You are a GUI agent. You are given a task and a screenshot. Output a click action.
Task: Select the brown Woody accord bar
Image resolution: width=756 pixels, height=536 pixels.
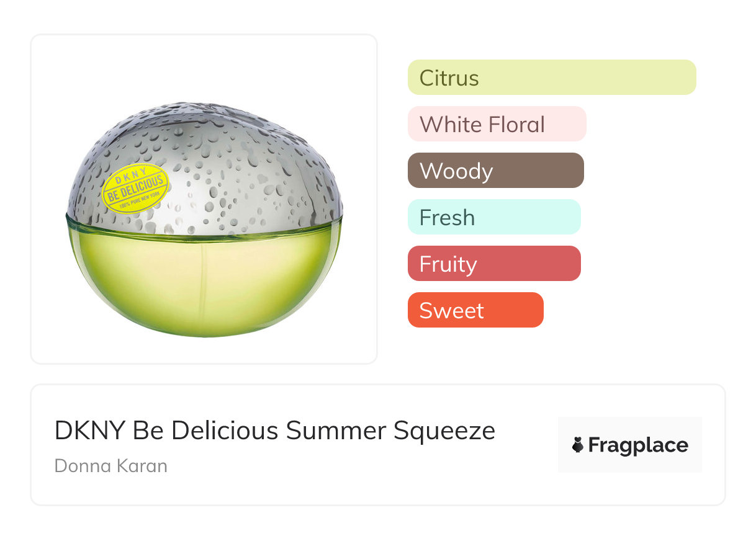click(x=495, y=171)
